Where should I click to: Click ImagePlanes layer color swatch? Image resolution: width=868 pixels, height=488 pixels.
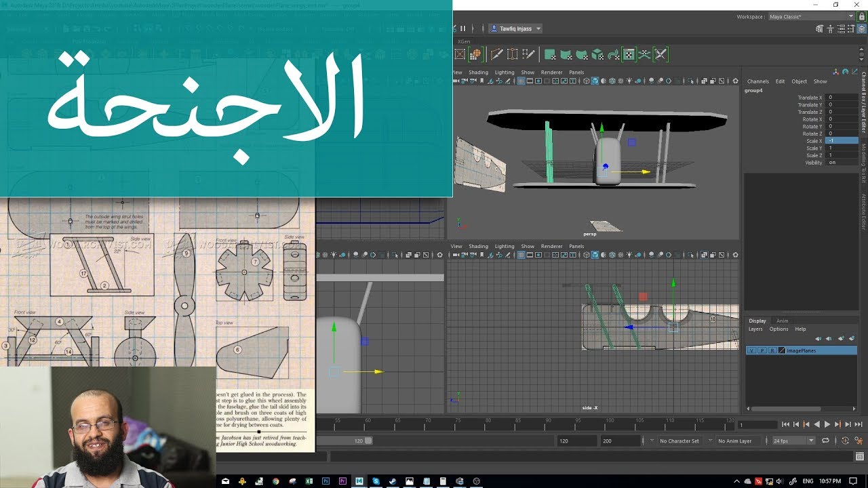[782, 350]
